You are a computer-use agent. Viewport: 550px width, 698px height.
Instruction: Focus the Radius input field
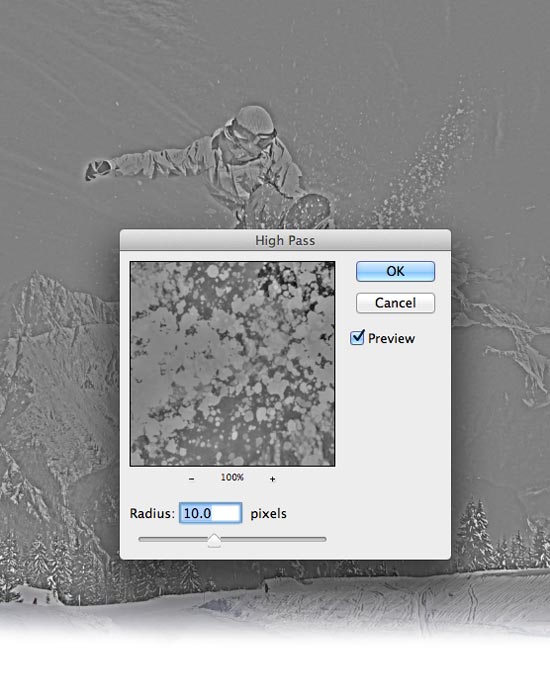click(210, 513)
